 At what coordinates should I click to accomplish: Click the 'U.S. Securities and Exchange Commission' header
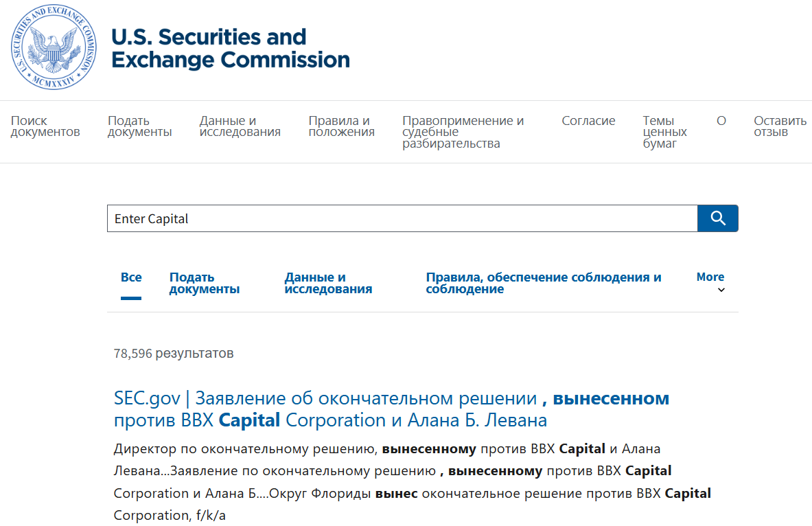tap(230, 48)
